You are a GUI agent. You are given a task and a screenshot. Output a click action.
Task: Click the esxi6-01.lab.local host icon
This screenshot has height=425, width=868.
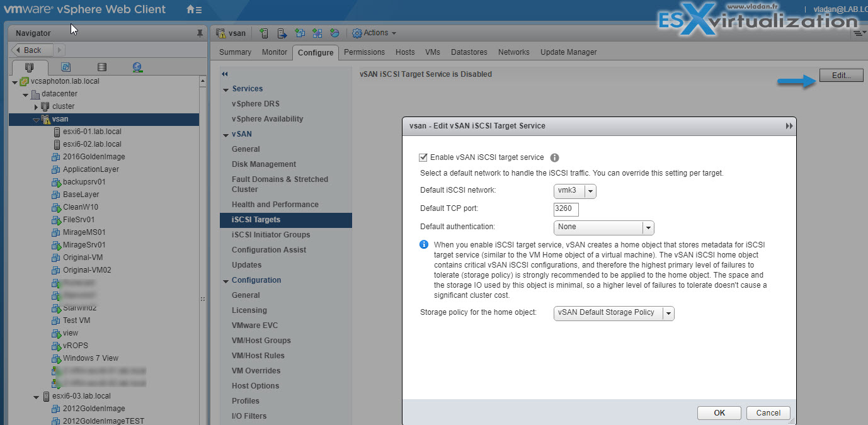coord(57,132)
